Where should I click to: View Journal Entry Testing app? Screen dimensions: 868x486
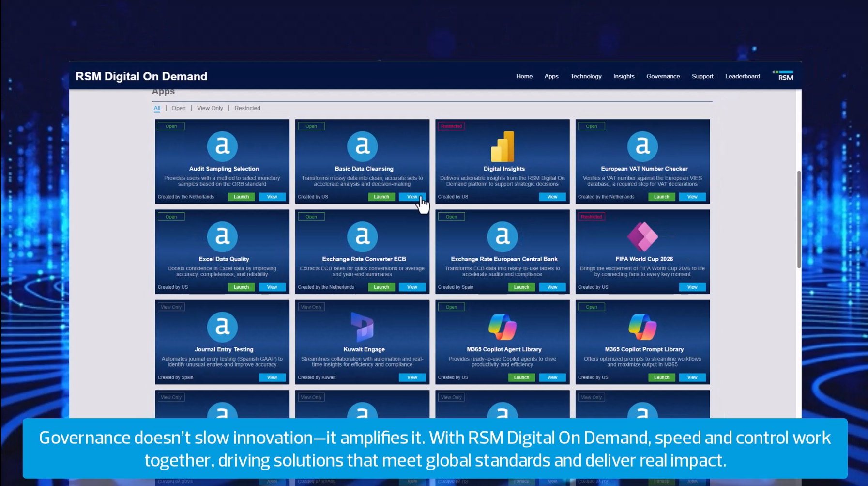click(x=272, y=377)
